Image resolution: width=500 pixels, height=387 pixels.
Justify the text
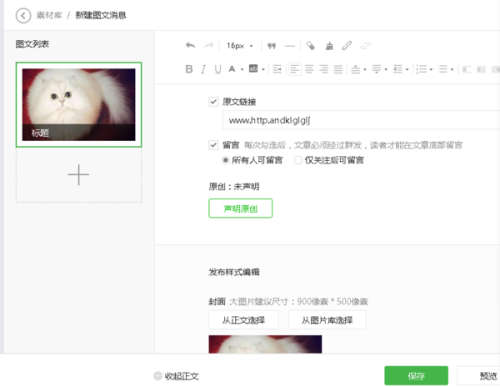click(x=338, y=69)
